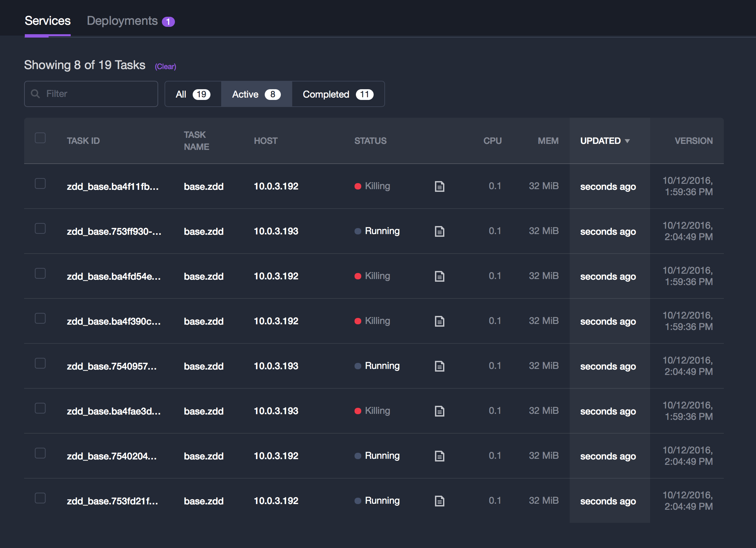Toggle sort arrow on UPDATED column

pyautogui.click(x=627, y=141)
